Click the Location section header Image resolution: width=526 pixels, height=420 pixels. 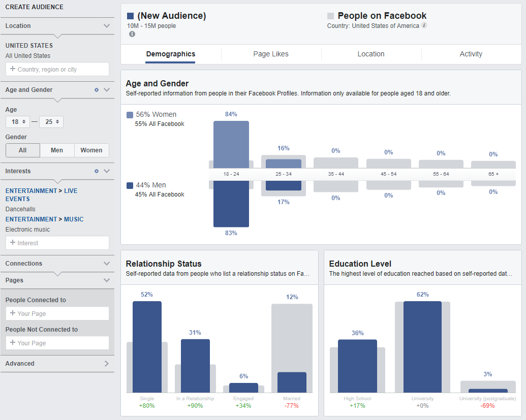point(57,26)
